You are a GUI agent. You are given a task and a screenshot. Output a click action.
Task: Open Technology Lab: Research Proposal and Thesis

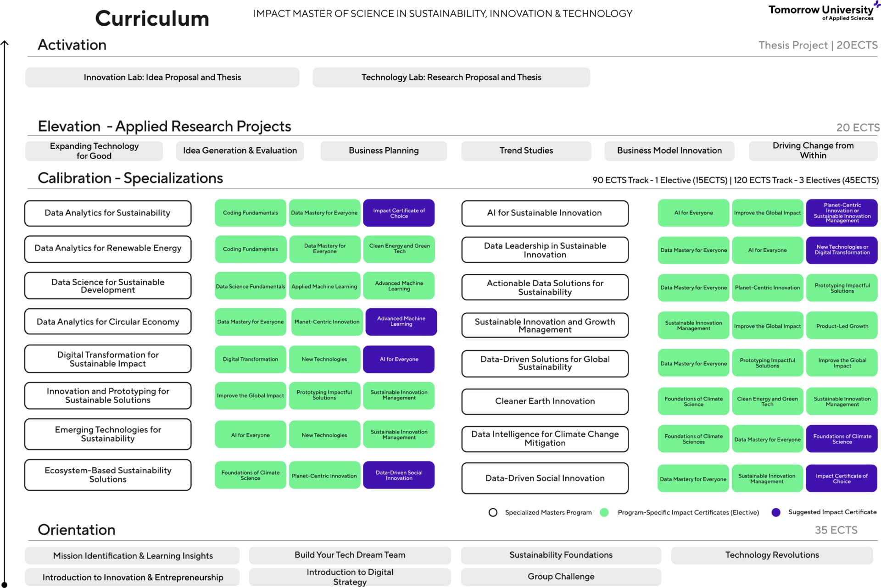click(451, 77)
